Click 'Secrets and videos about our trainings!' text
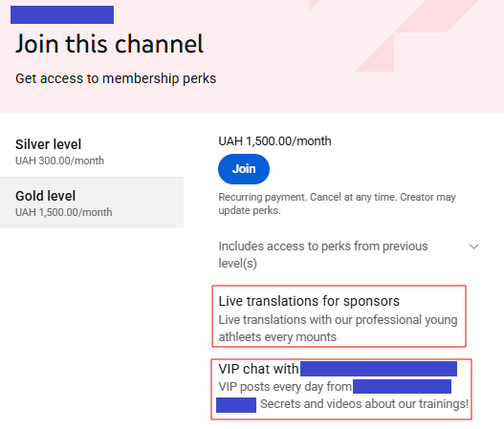Viewport: 504px width, 429px height. 364,404
